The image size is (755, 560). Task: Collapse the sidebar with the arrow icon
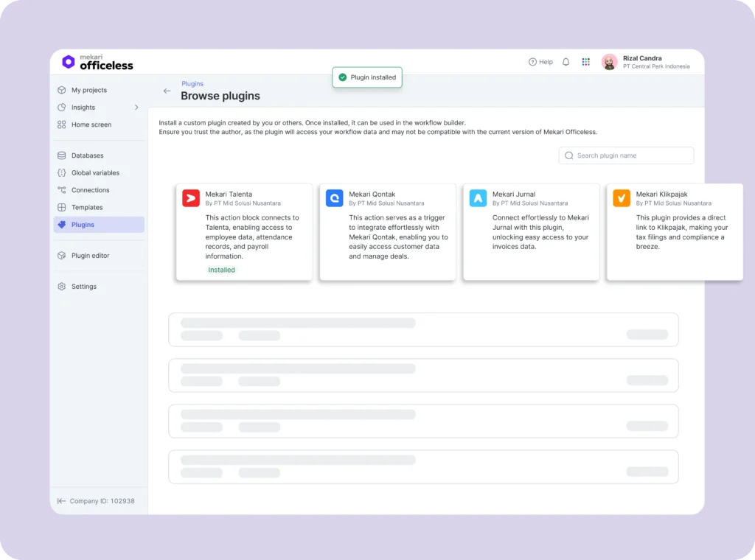click(61, 501)
